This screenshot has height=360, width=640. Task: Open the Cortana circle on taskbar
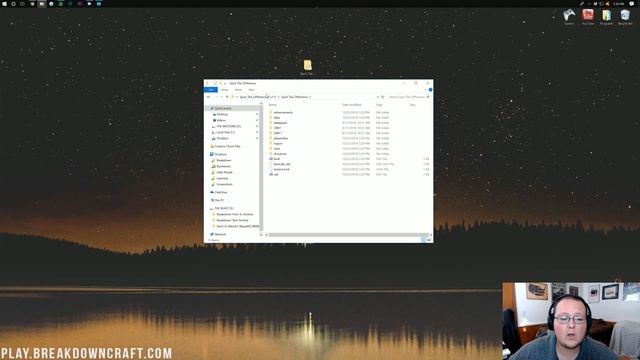(x=13, y=4)
